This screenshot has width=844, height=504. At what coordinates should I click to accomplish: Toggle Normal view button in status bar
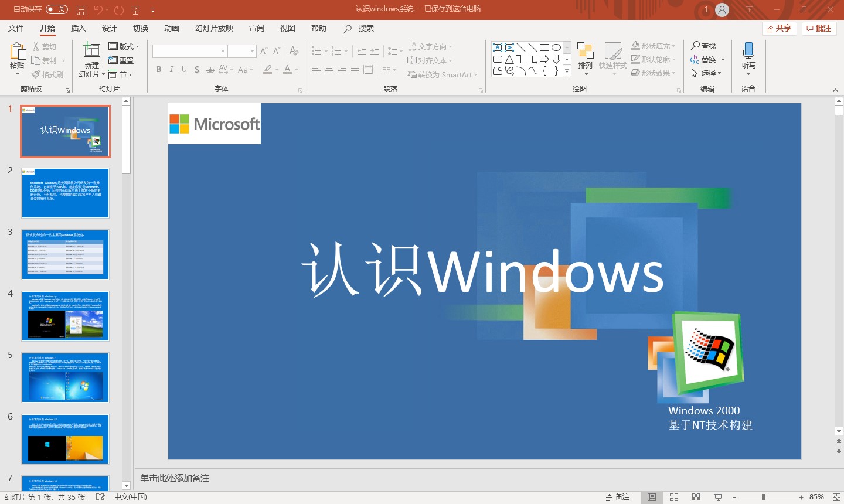click(x=651, y=497)
